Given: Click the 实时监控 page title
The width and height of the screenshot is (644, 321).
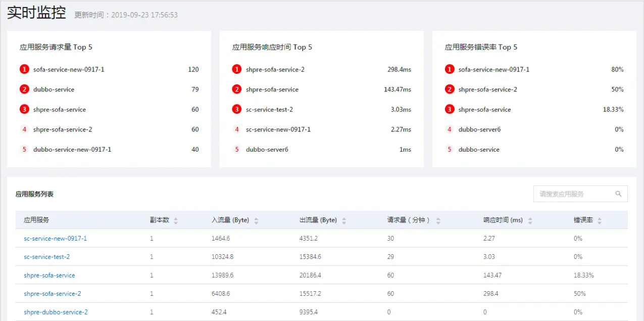Looking at the screenshot, I should [x=36, y=13].
